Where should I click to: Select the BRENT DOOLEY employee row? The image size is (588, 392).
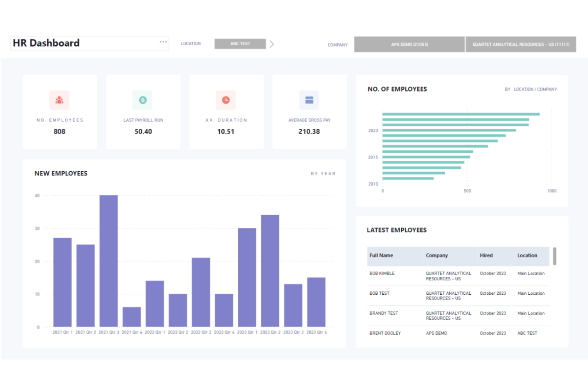tap(385, 333)
